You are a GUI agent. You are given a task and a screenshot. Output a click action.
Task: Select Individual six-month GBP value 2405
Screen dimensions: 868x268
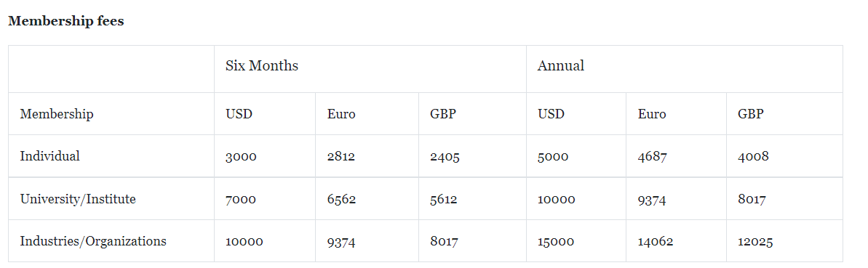pos(445,157)
